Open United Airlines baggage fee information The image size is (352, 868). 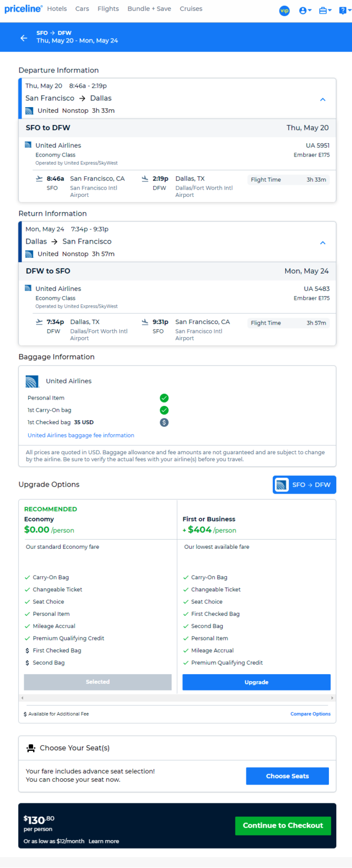(x=81, y=435)
